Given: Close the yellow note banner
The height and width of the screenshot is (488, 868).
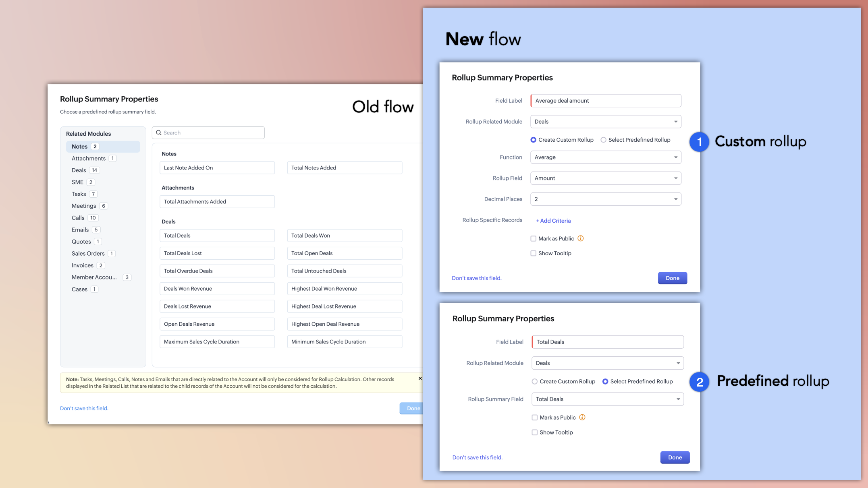Looking at the screenshot, I should (x=420, y=378).
